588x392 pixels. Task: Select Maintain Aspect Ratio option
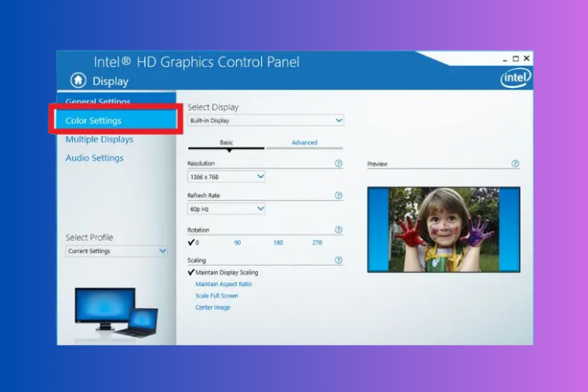[x=223, y=284]
